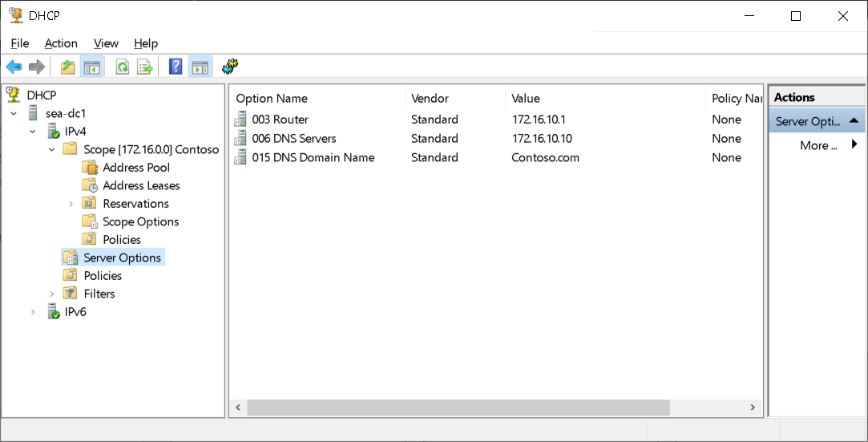Sort by the Option Name column header
The image size is (868, 442).
click(272, 99)
